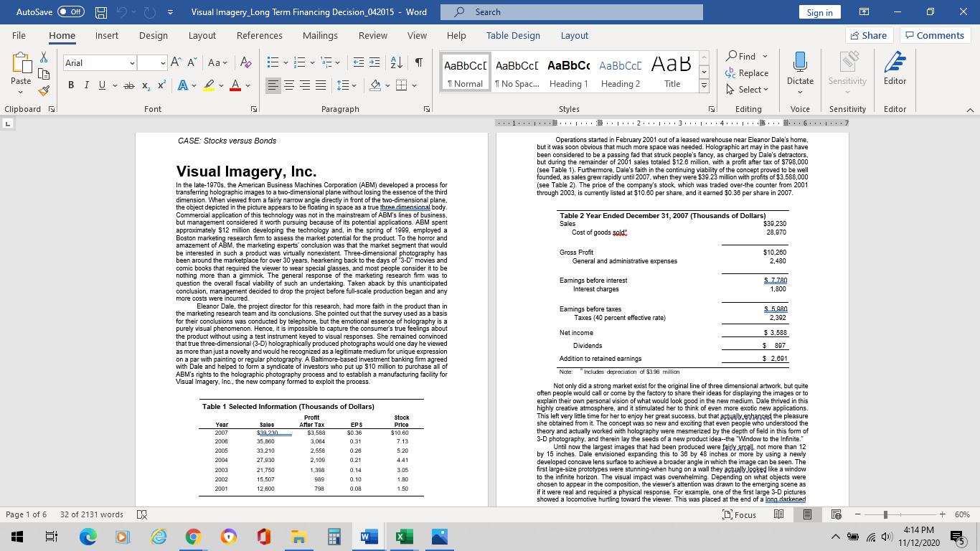Switch to the Table Design tab
Image resolution: width=980 pixels, height=551 pixels.
[x=513, y=35]
